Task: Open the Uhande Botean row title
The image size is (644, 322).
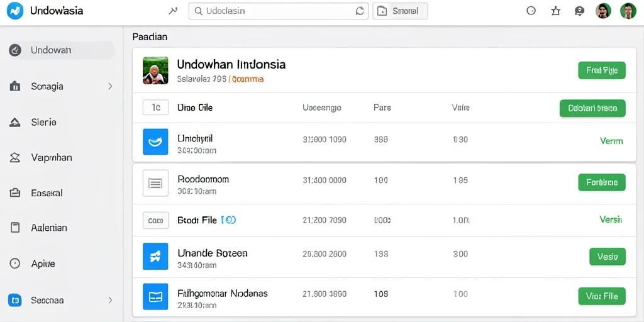Action: 213,253
